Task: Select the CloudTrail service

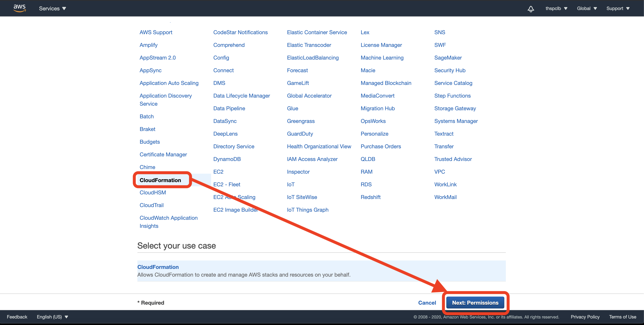Action: 151,205
